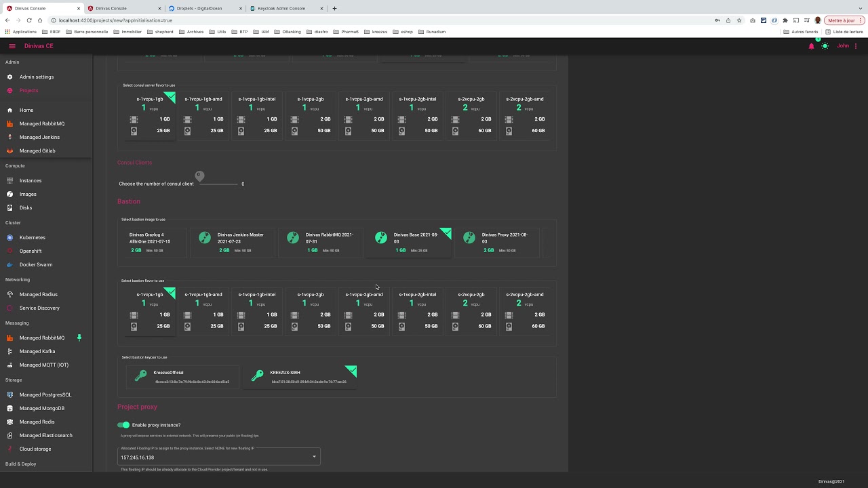The height and width of the screenshot is (488, 868).
Task: Click the Disks icon in the sidebar
Action: pyautogui.click(x=10, y=207)
